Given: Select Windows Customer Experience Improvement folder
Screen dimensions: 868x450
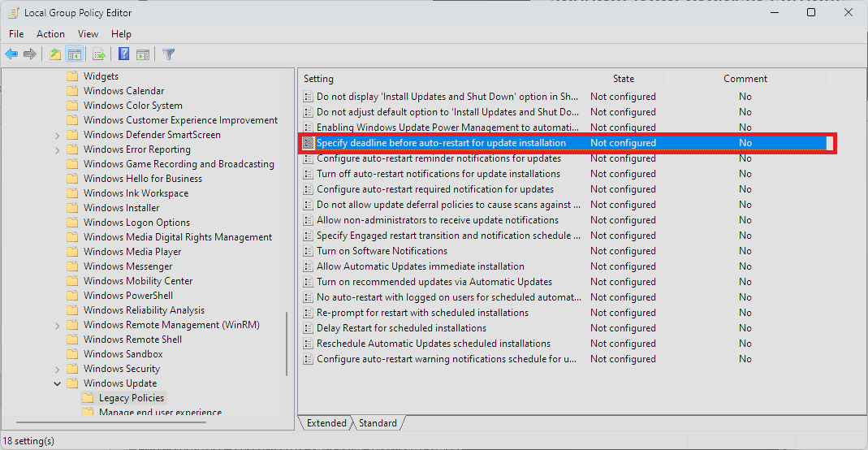Looking at the screenshot, I should coord(180,120).
